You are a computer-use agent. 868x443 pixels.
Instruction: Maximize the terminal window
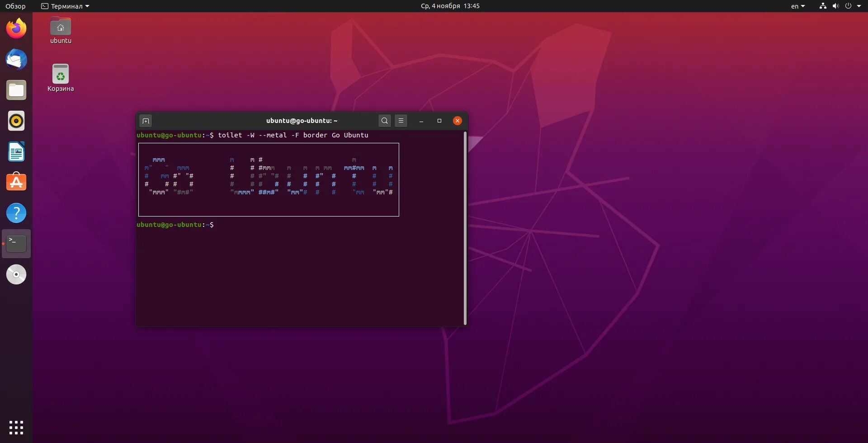tap(439, 121)
